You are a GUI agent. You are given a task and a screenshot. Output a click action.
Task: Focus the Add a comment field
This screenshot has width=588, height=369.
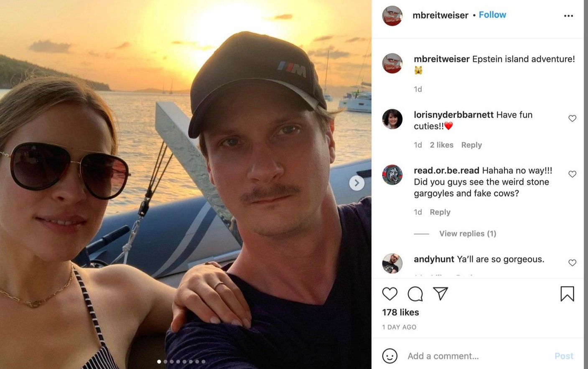[x=476, y=356]
